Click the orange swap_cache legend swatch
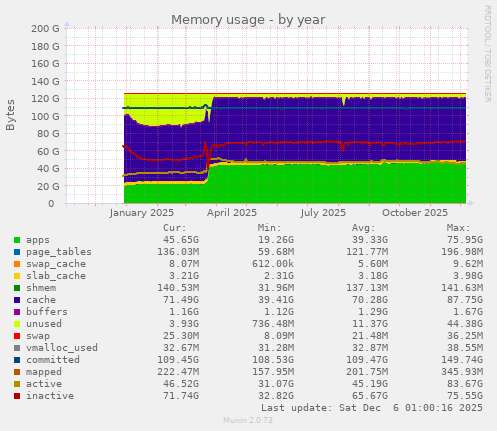Image resolution: width=497 pixels, height=431 pixels. point(17,264)
